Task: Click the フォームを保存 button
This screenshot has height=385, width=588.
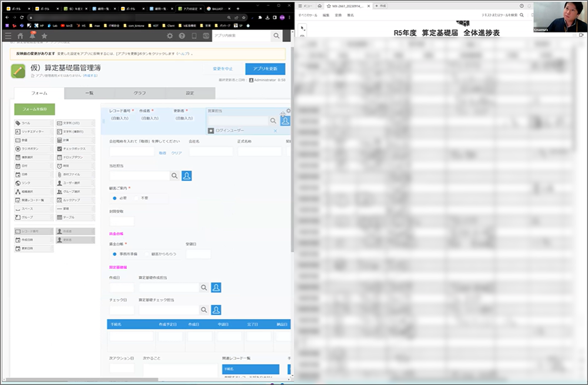Action: (x=35, y=109)
